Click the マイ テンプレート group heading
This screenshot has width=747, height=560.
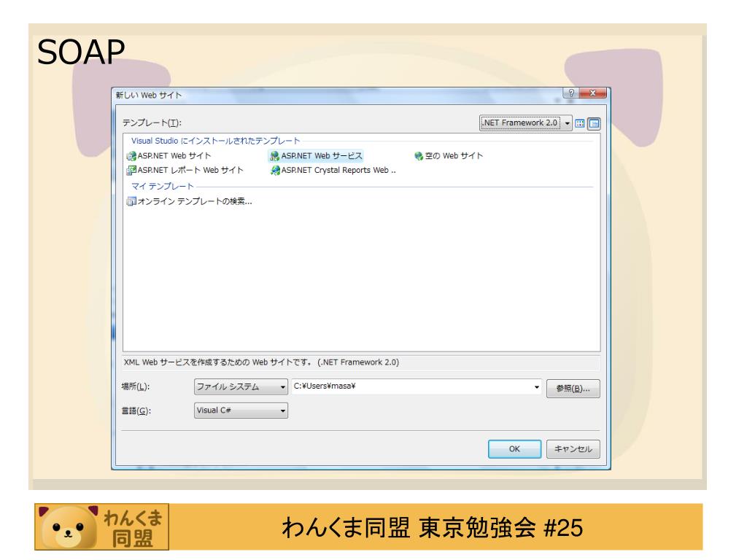click(x=163, y=186)
